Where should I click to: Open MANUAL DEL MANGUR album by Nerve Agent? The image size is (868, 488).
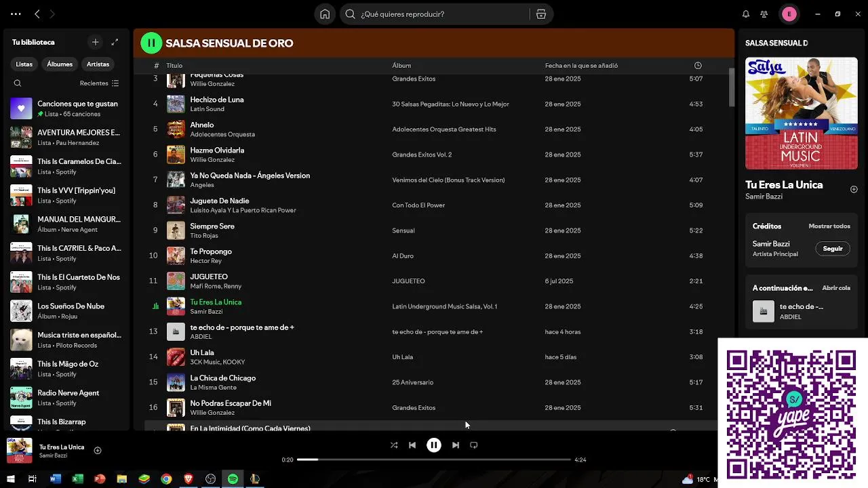coord(66,224)
